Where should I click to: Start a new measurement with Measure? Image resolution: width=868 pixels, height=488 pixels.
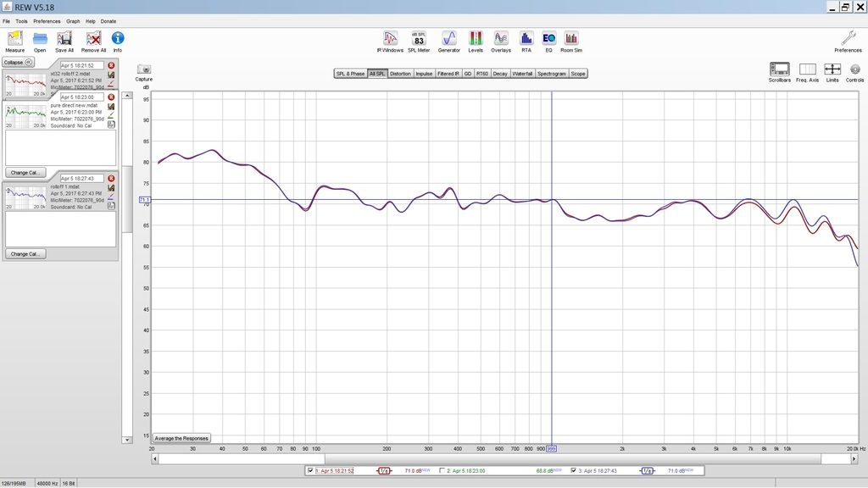pos(15,42)
